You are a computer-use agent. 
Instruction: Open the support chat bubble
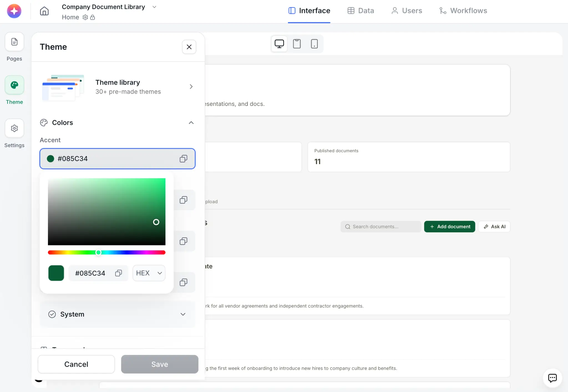(x=552, y=378)
